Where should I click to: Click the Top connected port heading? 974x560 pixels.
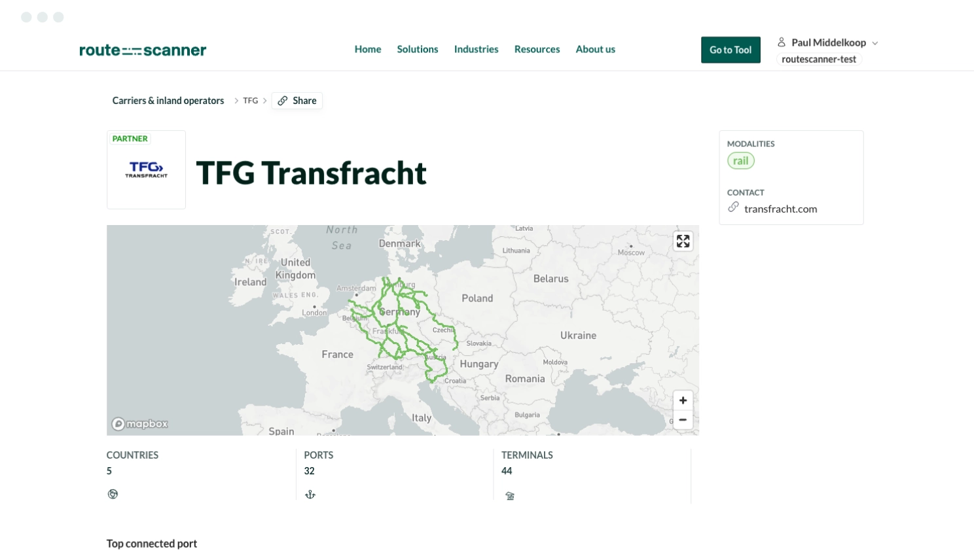[152, 544]
